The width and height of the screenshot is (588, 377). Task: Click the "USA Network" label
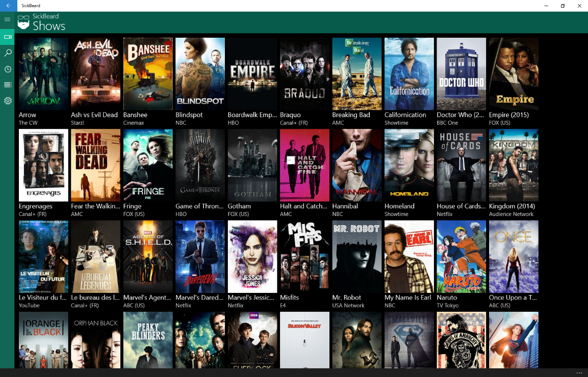click(348, 306)
